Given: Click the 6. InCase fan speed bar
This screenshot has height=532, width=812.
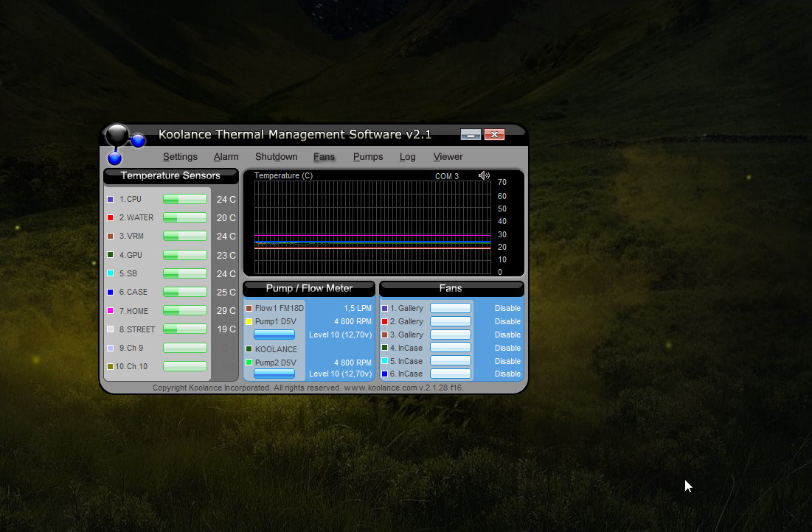Looking at the screenshot, I should click(x=451, y=374).
